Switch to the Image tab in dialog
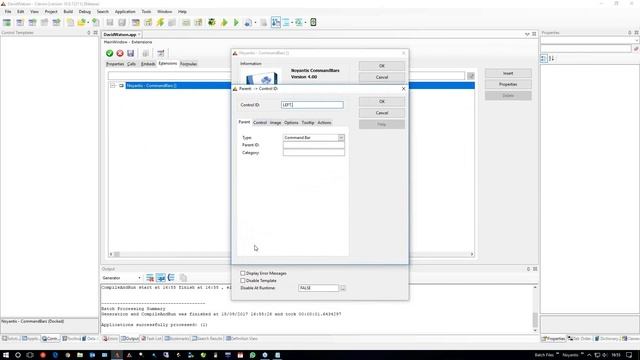Screen dimensions: 640x360 [x=276, y=122]
